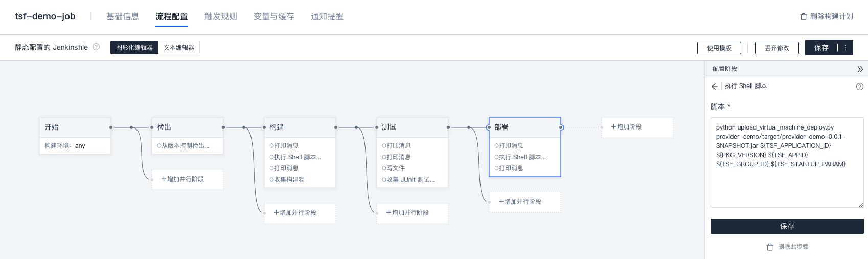This screenshot has height=259, width=868.
Task: Open the more options next to 保存
Action: click(x=846, y=48)
